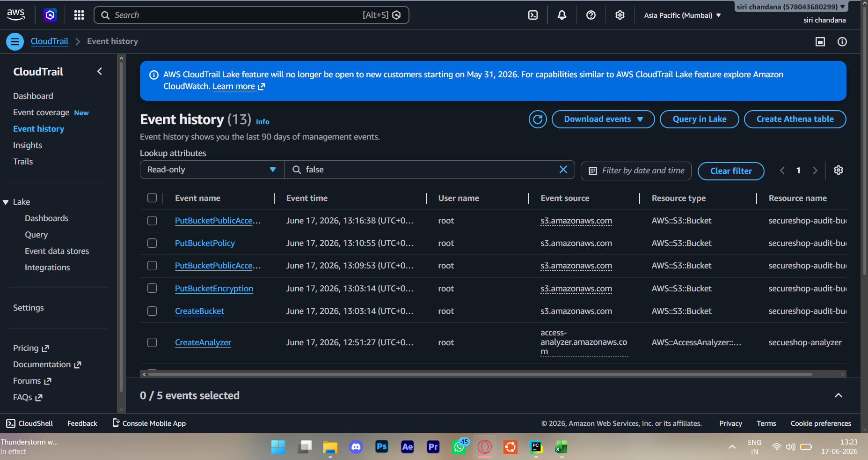Viewport: 868px width, 460px height.
Task: Open Insights in the sidebar
Action: pos(28,145)
